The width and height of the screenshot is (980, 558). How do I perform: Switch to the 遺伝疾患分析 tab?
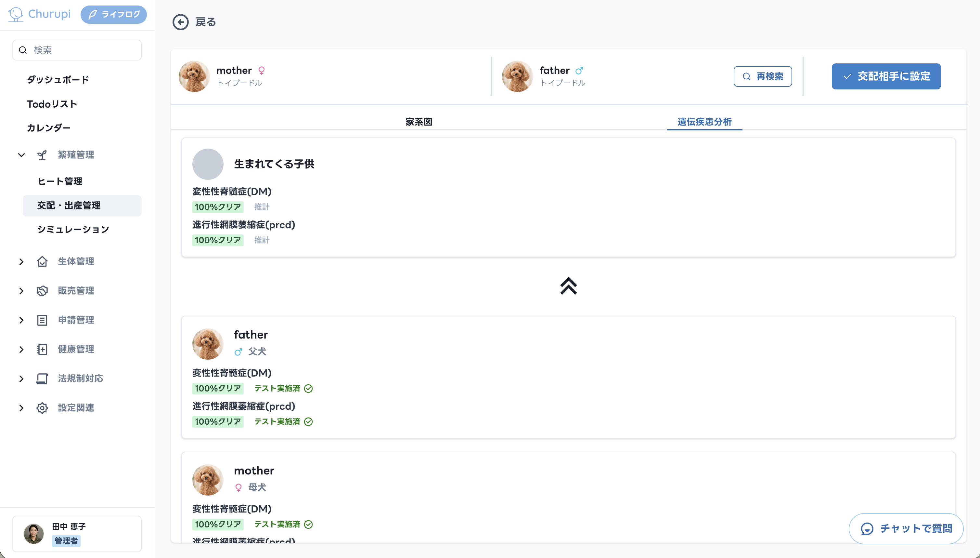(x=704, y=122)
